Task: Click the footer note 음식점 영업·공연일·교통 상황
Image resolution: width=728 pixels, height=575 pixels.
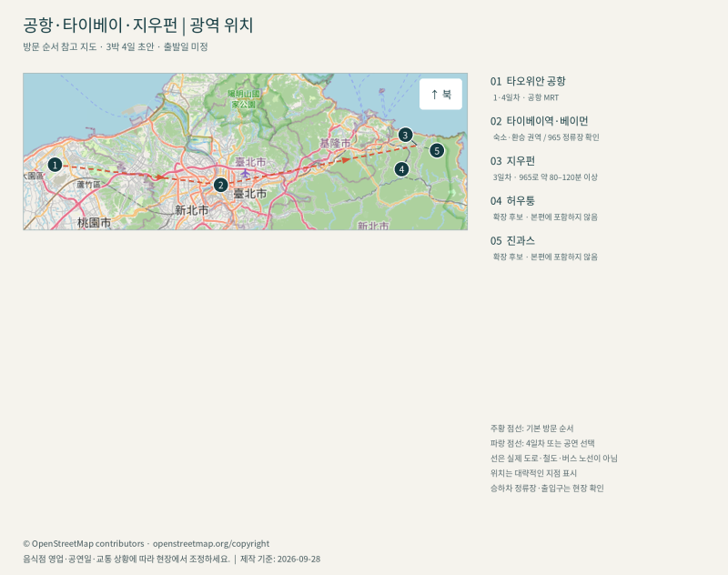Action: click(x=126, y=559)
